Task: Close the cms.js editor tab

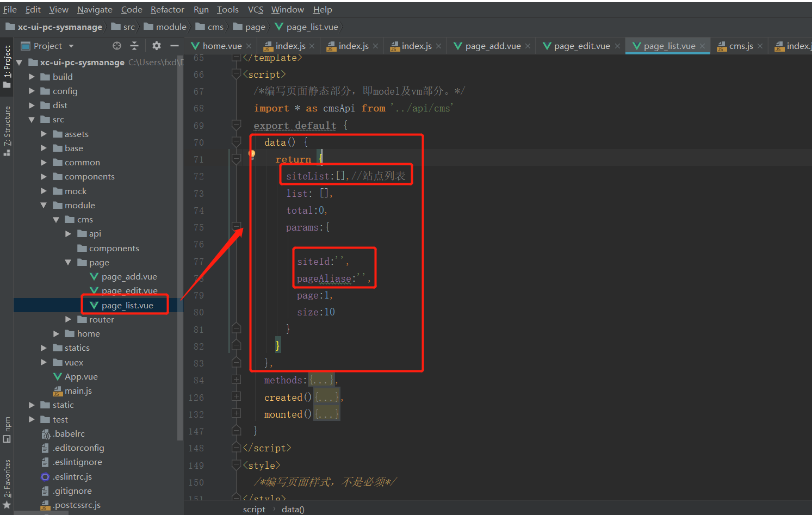Action: [760, 46]
